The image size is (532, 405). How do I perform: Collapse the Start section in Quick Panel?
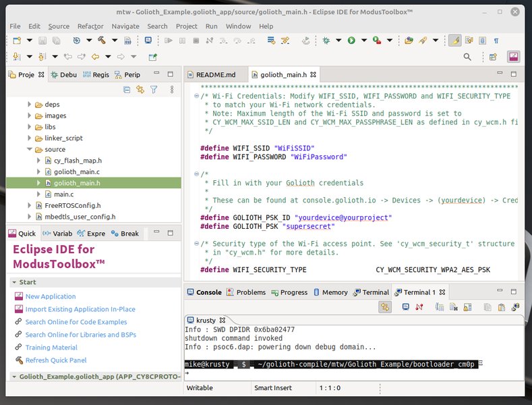(14, 282)
